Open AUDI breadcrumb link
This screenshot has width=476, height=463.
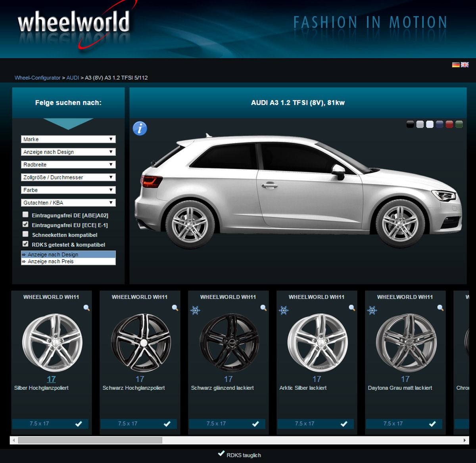(73, 78)
